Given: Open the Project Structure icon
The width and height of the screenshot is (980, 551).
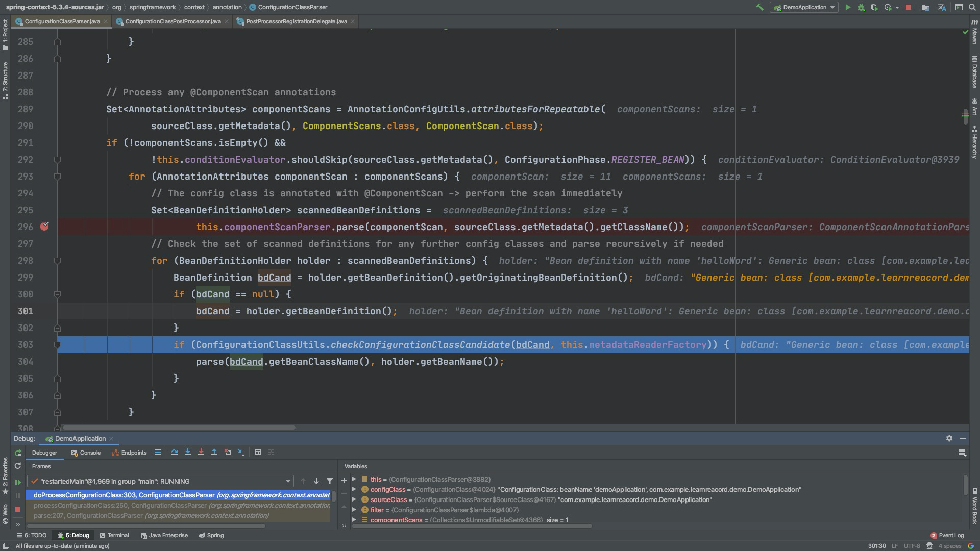Looking at the screenshot, I should click(925, 7).
